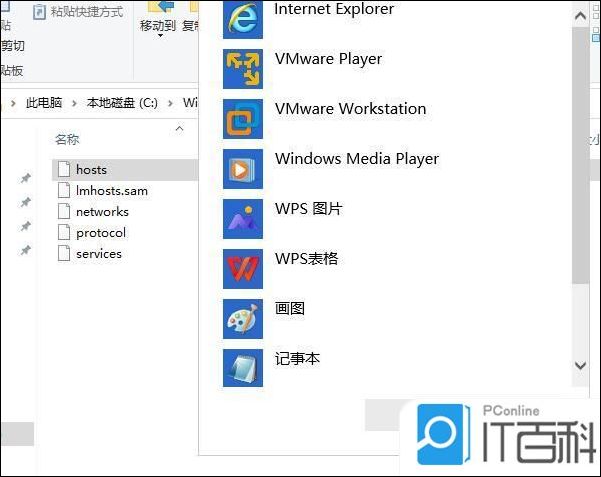This screenshot has height=477, width=601.
Task: Click the 粘贴快捷方式 paste shortcut icon
Action: pos(39,12)
